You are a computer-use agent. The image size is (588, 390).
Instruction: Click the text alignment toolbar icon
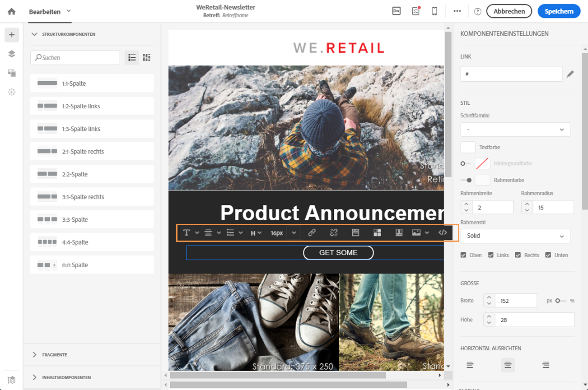(x=208, y=232)
